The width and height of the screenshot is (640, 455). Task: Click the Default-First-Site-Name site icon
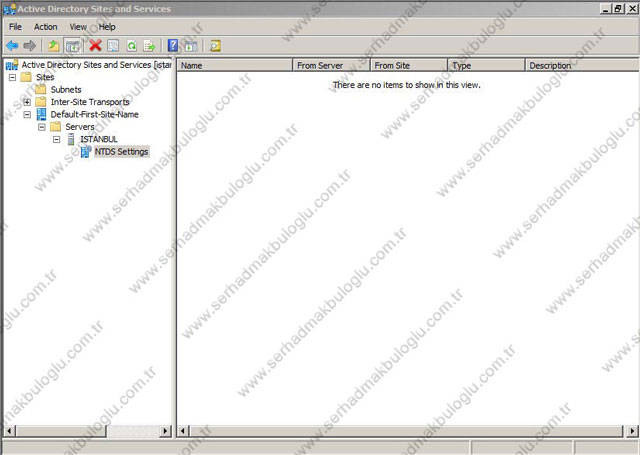tap(41, 114)
